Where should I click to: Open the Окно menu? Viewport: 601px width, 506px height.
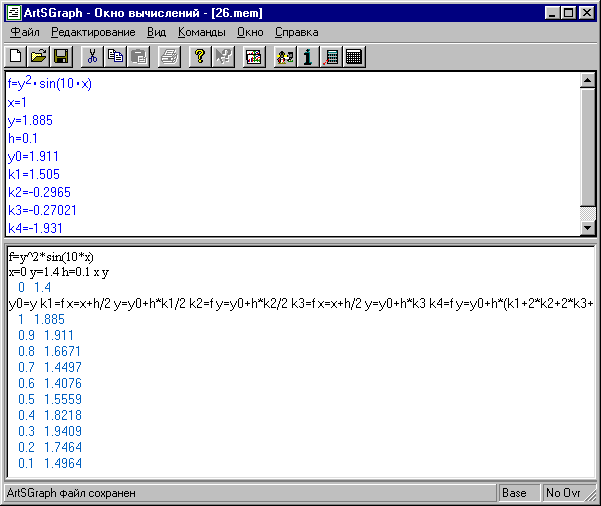(250, 33)
